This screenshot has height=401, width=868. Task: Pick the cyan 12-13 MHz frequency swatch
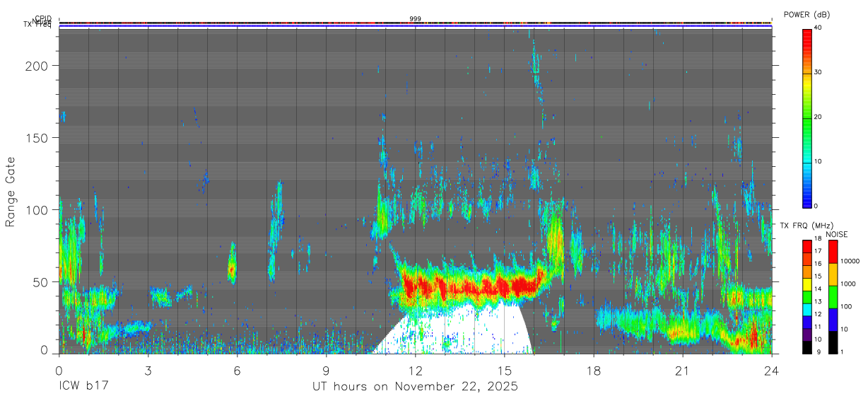click(x=807, y=310)
